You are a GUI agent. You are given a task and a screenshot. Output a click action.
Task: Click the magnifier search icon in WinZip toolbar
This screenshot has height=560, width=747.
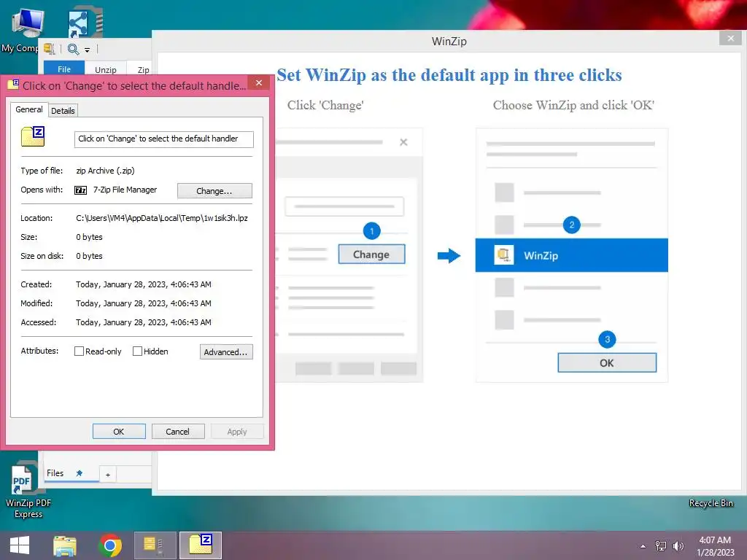click(x=73, y=49)
